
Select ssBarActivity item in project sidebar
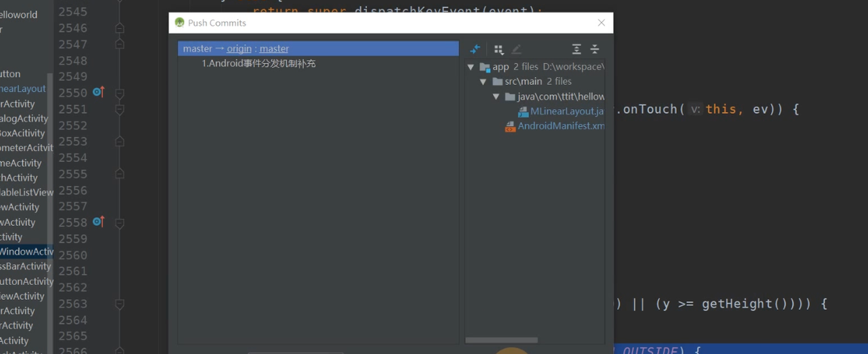[x=26, y=267]
